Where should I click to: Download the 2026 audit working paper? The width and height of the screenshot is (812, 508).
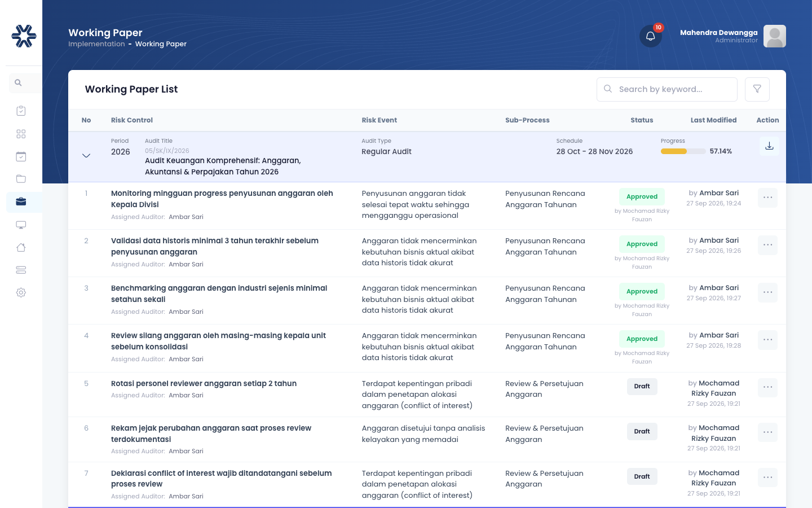pos(769,146)
